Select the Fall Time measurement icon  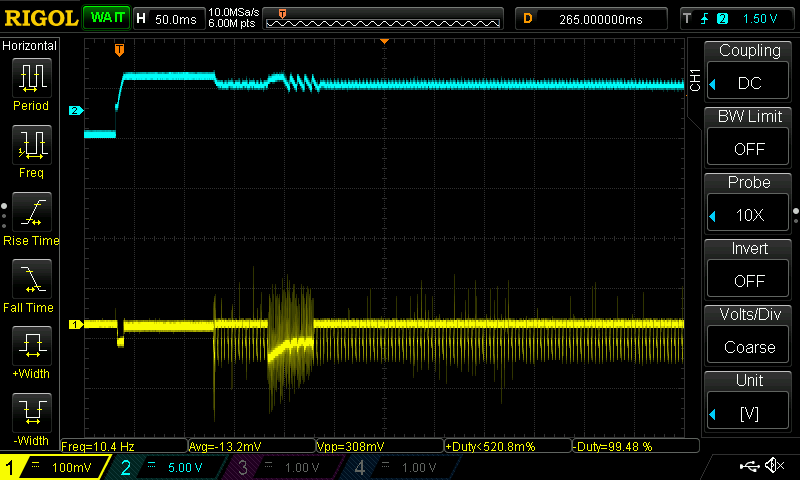coord(32,279)
